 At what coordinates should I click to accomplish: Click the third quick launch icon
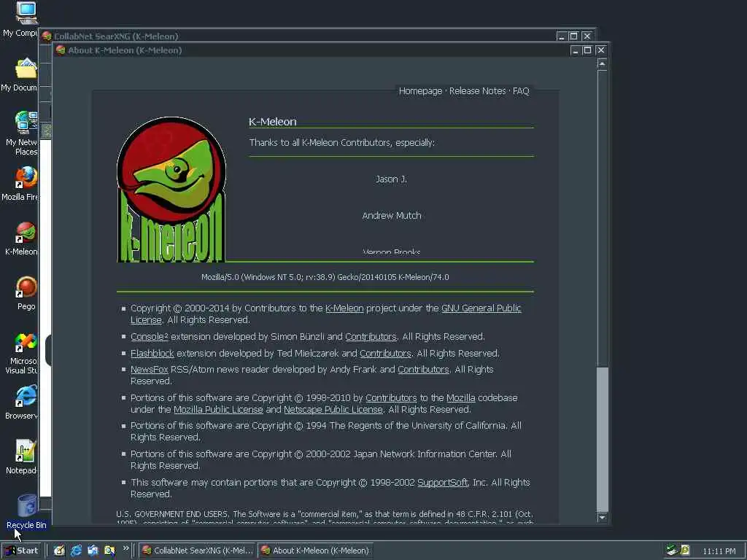pos(93,551)
